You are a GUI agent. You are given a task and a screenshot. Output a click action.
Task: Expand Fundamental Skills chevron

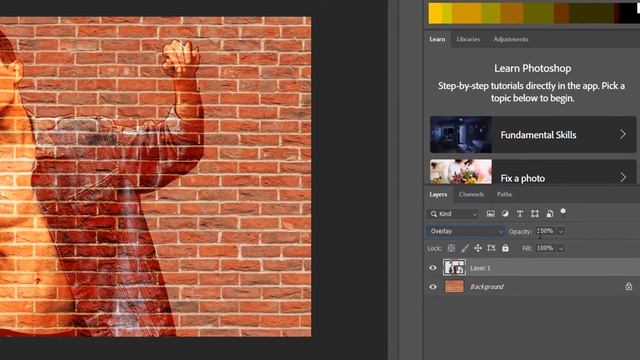click(622, 135)
